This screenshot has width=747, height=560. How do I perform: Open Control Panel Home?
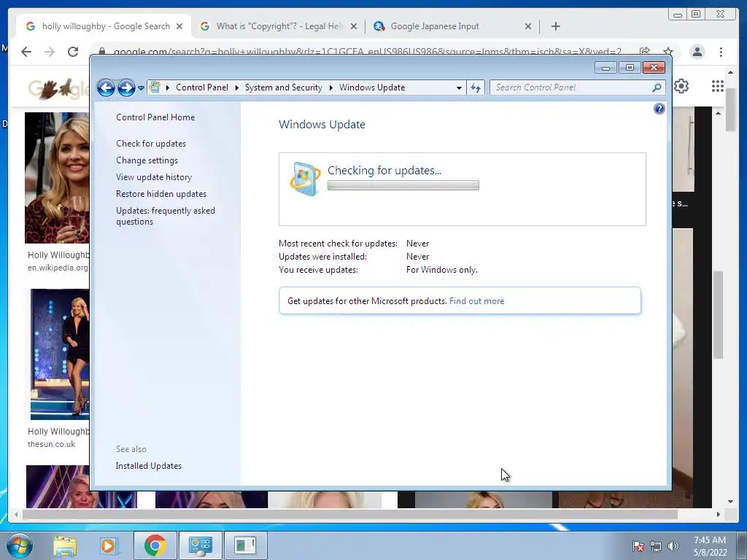155,117
